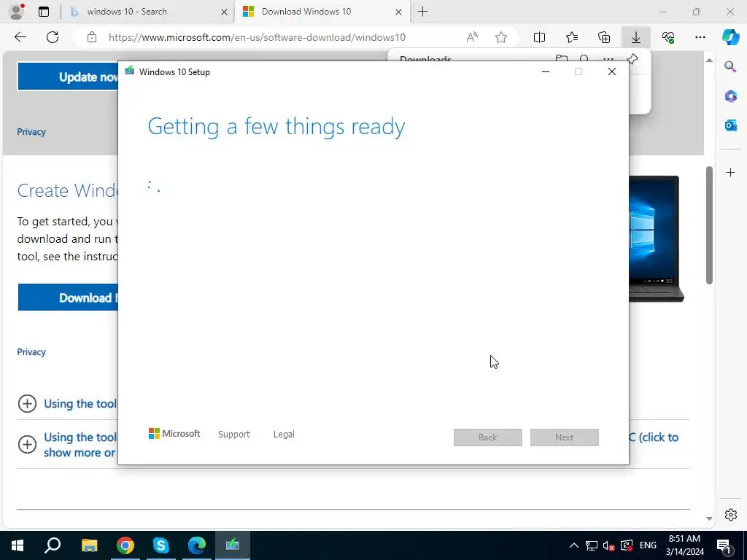
Task: Open a new browser tab
Action: (x=422, y=12)
